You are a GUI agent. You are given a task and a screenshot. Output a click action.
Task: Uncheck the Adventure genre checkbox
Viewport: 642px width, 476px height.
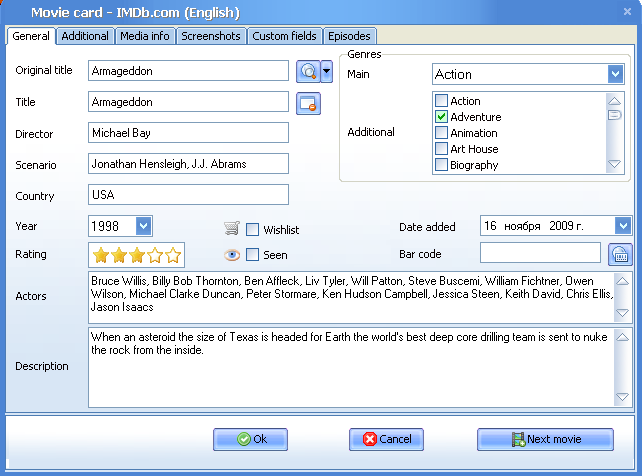pos(441,117)
